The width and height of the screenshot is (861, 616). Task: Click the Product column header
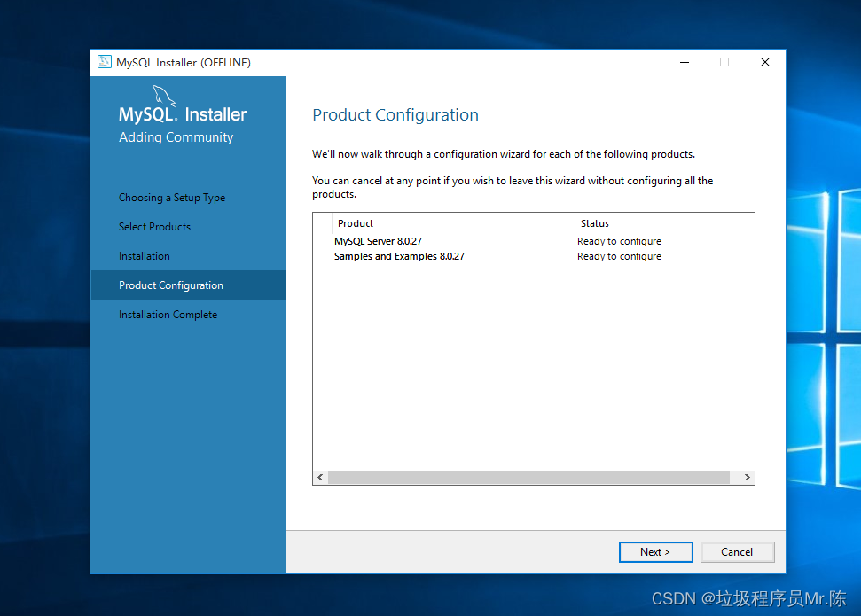click(454, 223)
